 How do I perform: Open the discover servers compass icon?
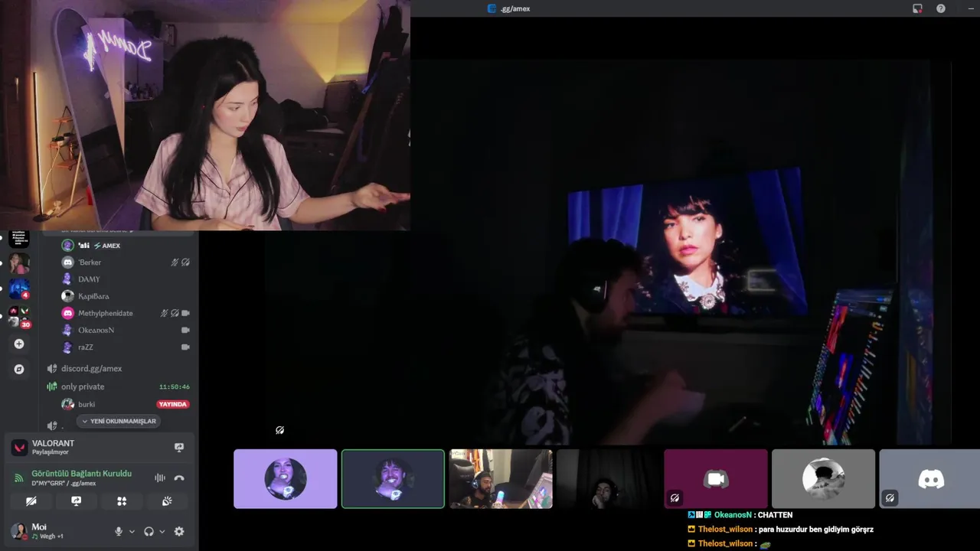(19, 369)
